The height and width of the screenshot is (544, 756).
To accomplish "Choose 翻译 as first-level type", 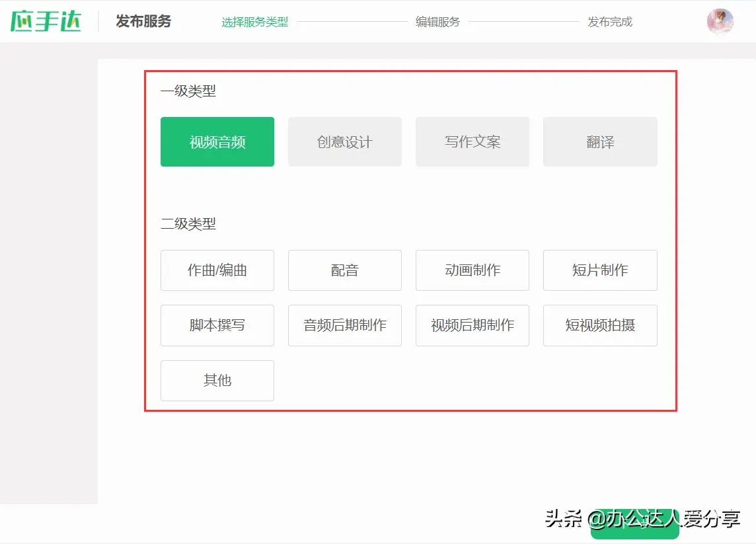I will [600, 142].
